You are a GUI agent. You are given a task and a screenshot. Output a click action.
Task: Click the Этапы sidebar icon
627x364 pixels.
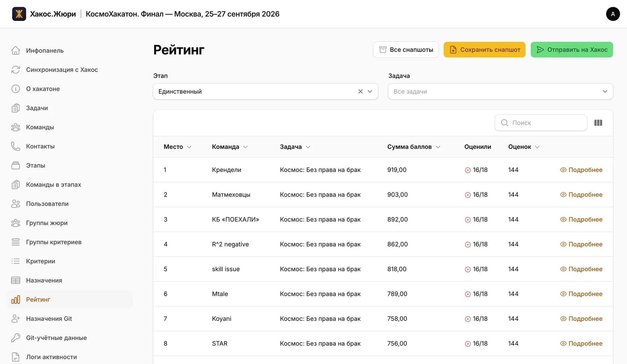click(x=16, y=166)
